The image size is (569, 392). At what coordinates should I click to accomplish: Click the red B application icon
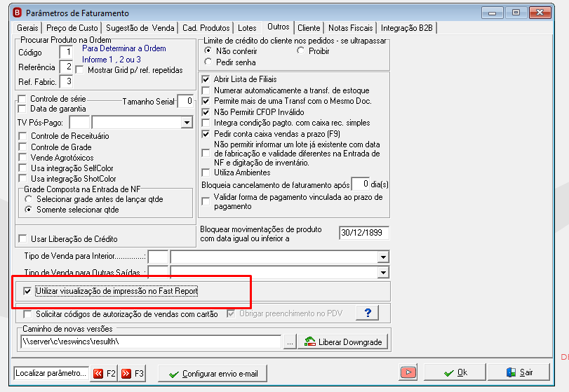(x=17, y=13)
